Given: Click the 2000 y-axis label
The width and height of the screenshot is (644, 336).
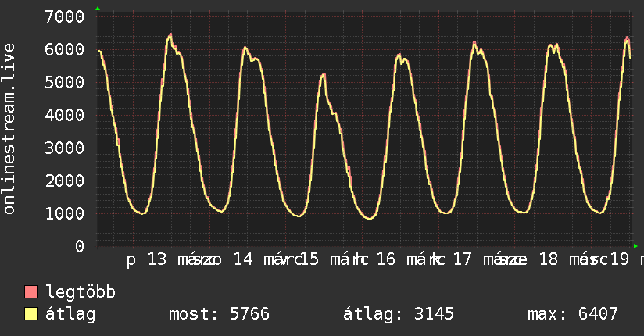Looking at the screenshot, I should pyautogui.click(x=65, y=181).
